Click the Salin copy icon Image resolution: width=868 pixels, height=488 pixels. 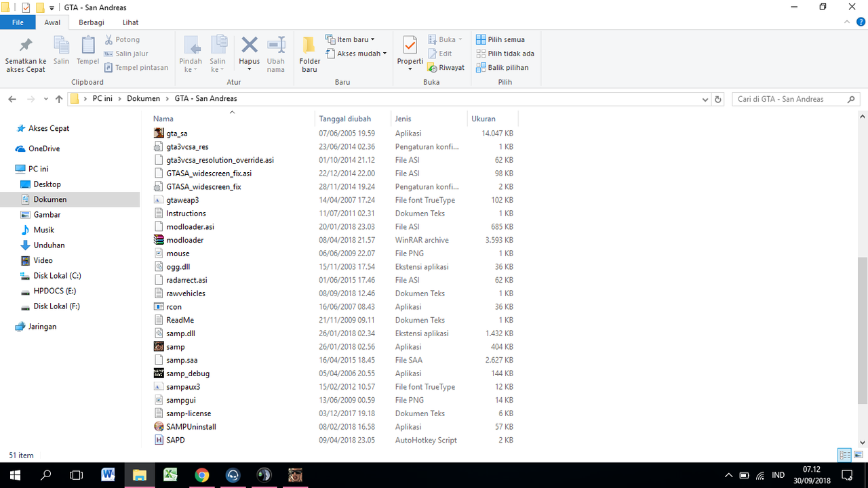[62, 51]
